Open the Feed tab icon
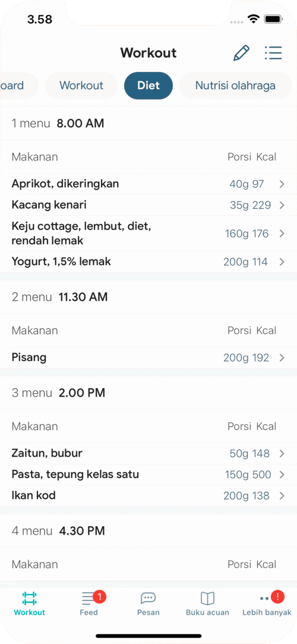The height and width of the screenshot is (644, 297). coord(89,598)
